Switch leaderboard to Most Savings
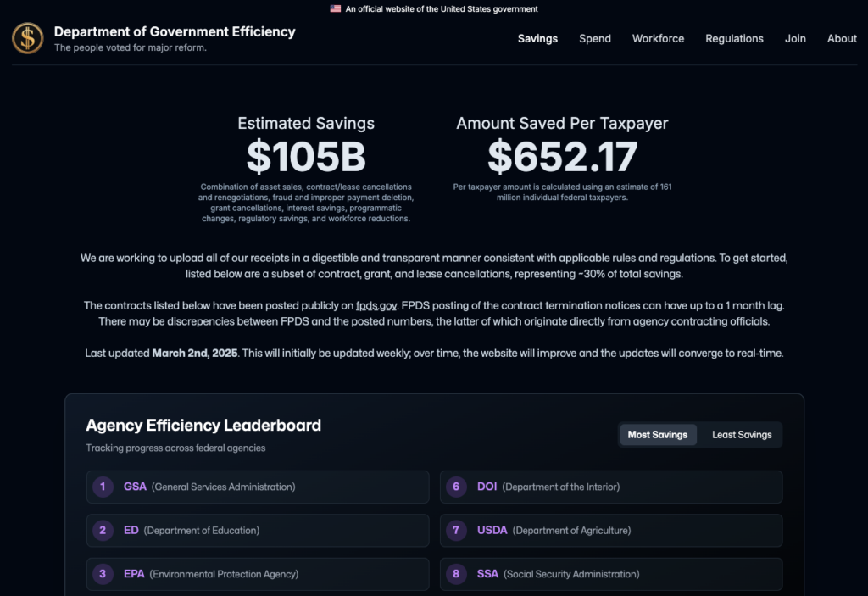 658,435
